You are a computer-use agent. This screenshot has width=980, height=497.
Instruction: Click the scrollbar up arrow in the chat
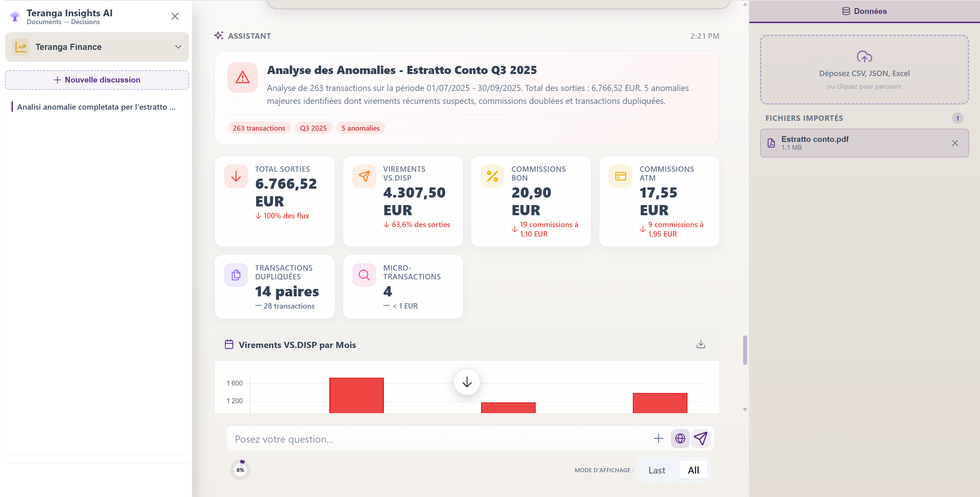coord(745,4)
